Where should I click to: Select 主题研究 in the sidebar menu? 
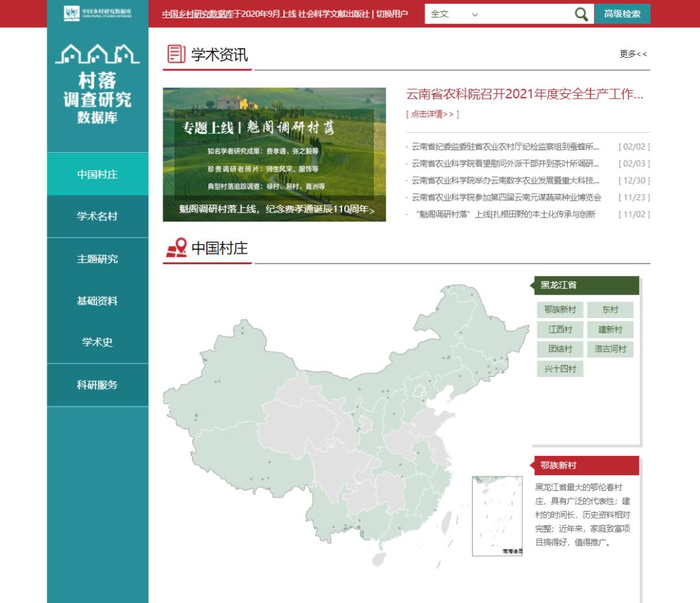pos(97,258)
